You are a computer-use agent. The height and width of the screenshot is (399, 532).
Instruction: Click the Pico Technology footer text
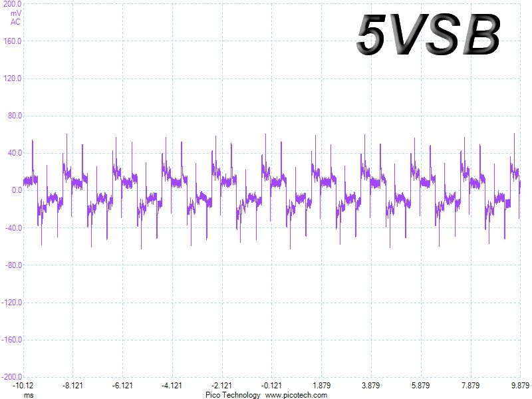point(233,395)
